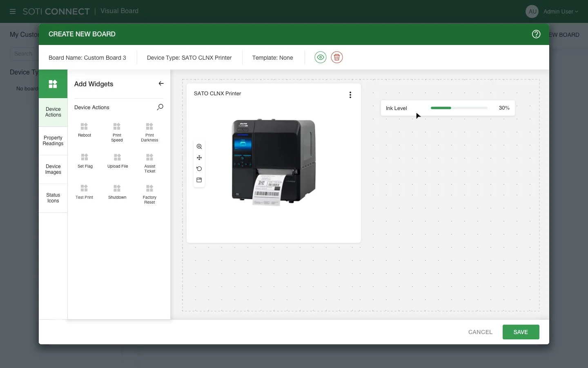Click the move arrows icon on image
Viewport: 588px width, 368px height.
tap(199, 157)
